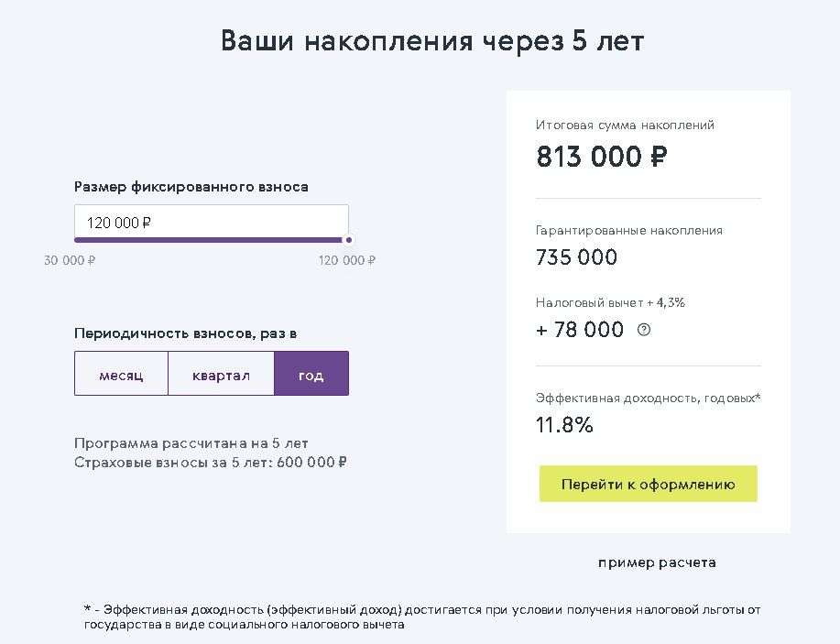Click the total amount "813 000 ₽"

click(601, 157)
